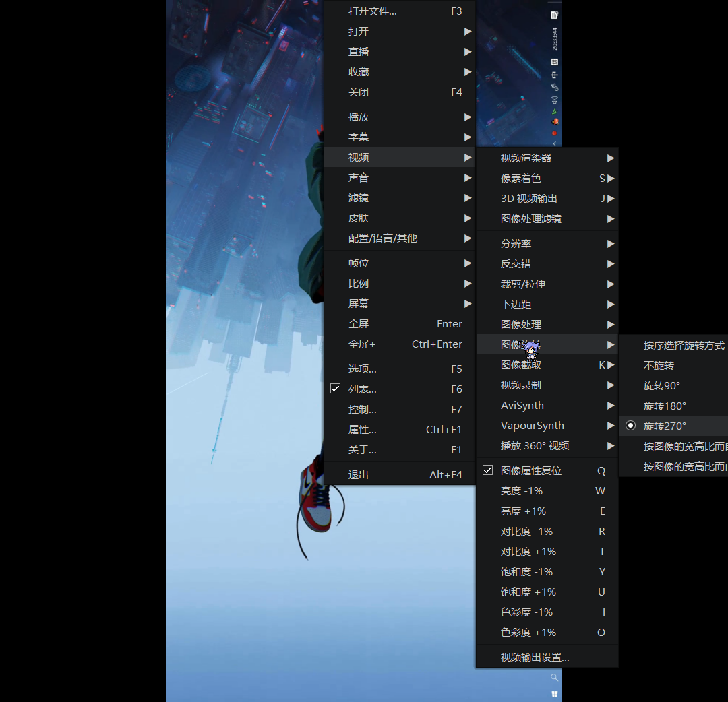
Task: Expand the 播放 submenu
Action: [x=399, y=117]
